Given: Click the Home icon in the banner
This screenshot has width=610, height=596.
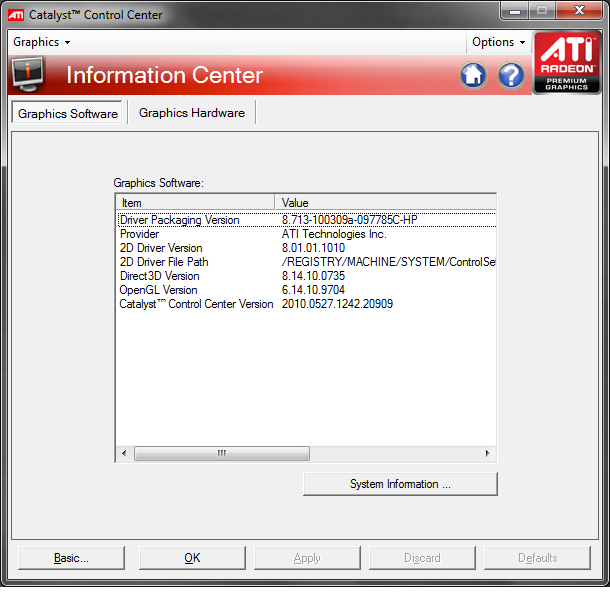Looking at the screenshot, I should (x=473, y=75).
